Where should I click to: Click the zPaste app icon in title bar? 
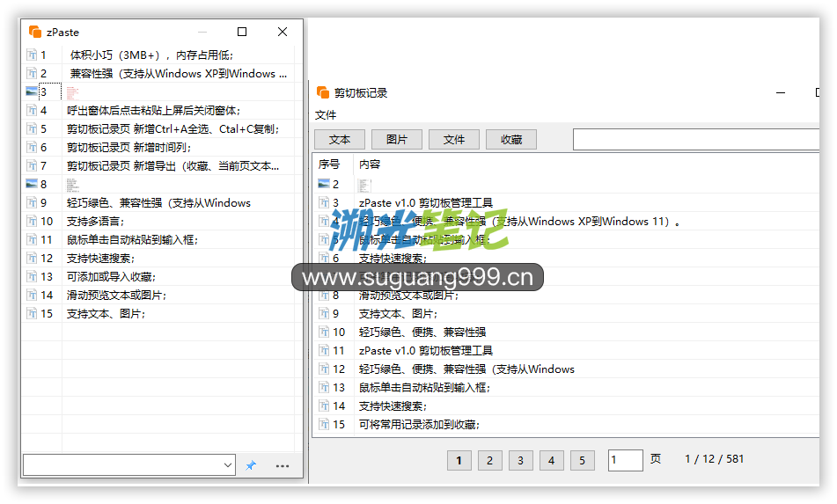pyautogui.click(x=35, y=32)
